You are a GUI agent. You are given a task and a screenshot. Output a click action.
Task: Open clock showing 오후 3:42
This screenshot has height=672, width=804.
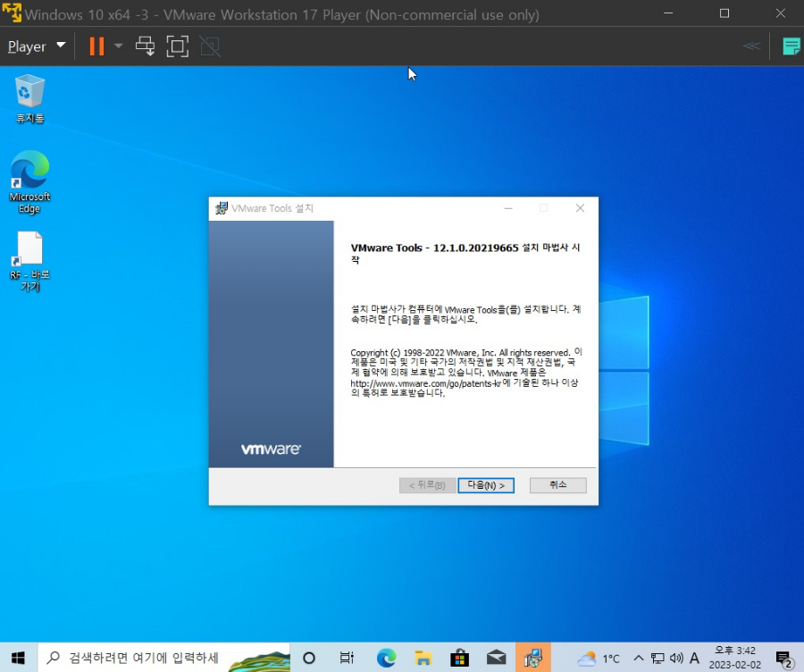[735, 658]
